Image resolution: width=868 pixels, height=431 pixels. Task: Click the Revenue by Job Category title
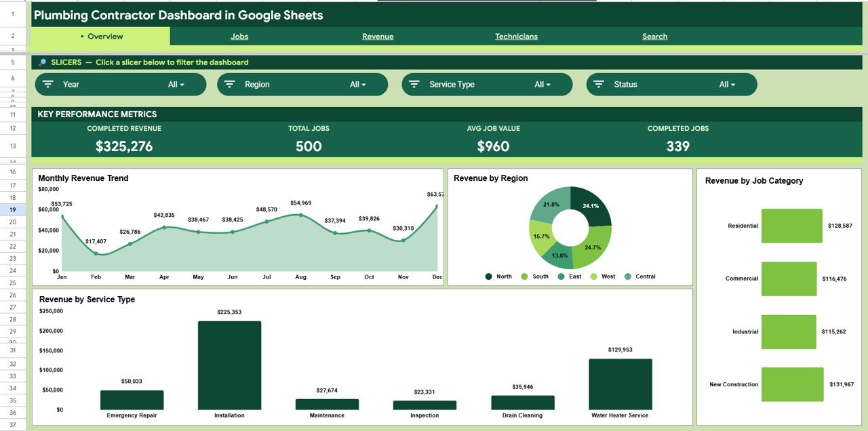pyautogui.click(x=754, y=181)
